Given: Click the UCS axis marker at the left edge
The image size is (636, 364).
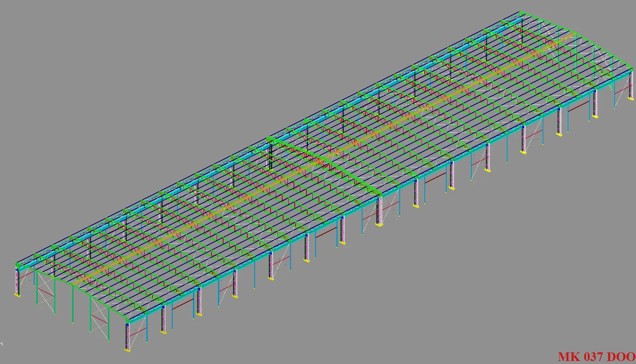Looking at the screenshot, I should coord(1,343).
